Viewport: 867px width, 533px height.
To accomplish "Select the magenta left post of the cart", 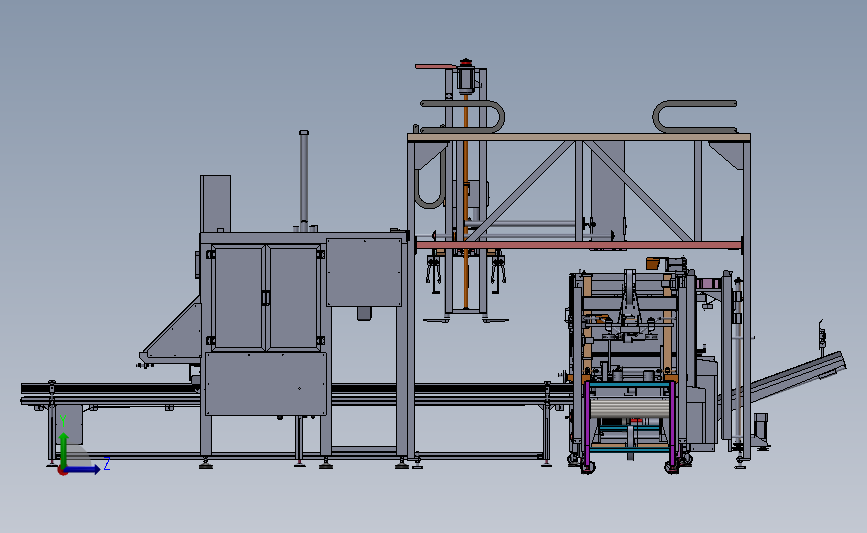I will coord(587,425).
